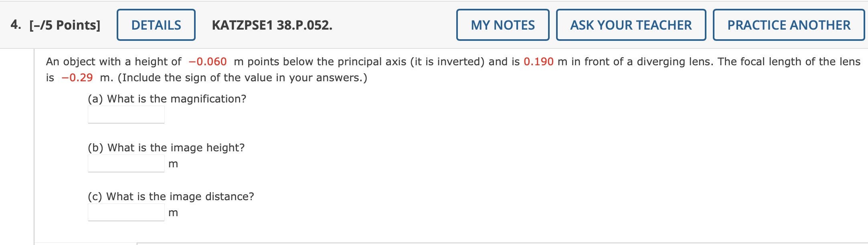Open MY NOTES for this question
The height and width of the screenshot is (245, 868).
tap(503, 25)
